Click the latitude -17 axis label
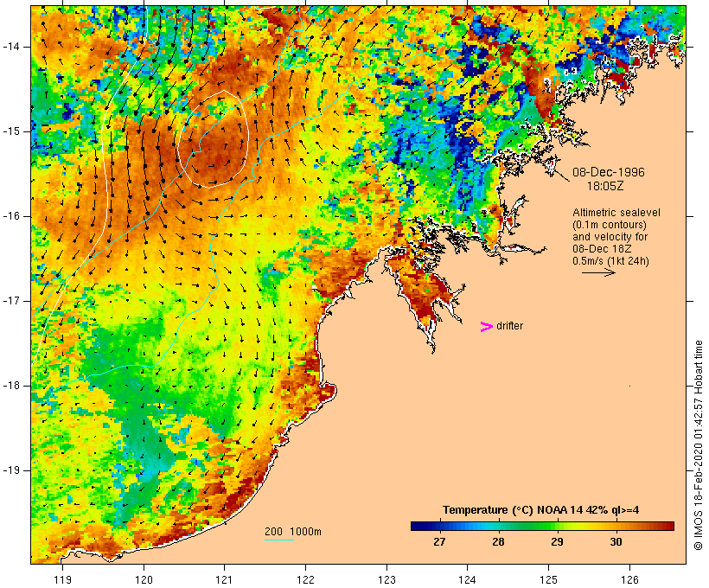709x588 pixels. coord(13,301)
